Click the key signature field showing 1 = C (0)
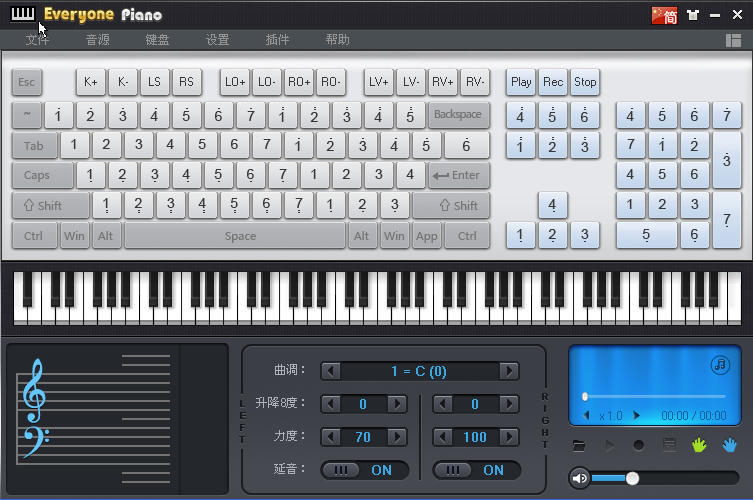 (419, 371)
